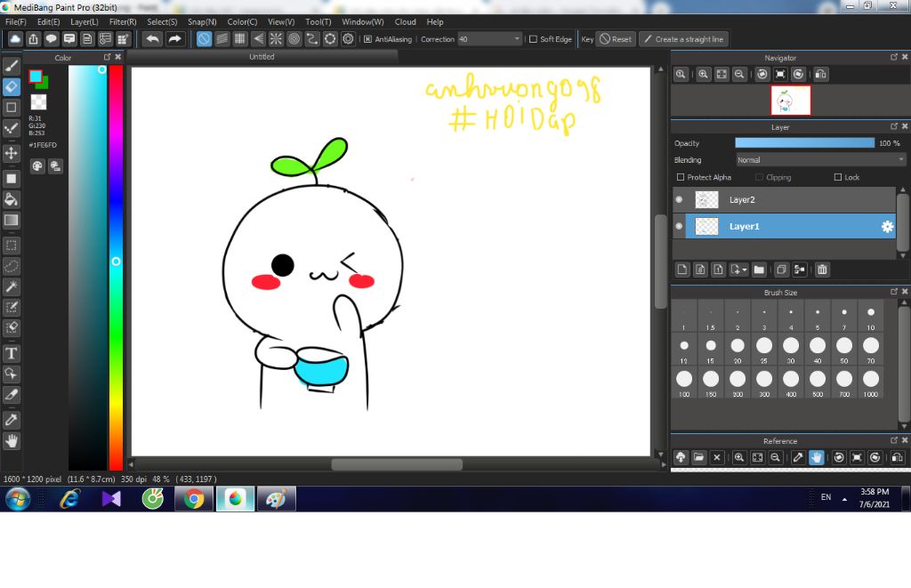Check the Protect Alpha option
The image size is (911, 588).
[681, 177]
